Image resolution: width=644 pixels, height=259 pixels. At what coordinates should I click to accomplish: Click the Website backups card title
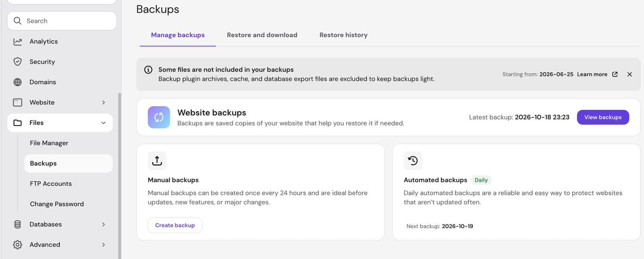tap(212, 113)
